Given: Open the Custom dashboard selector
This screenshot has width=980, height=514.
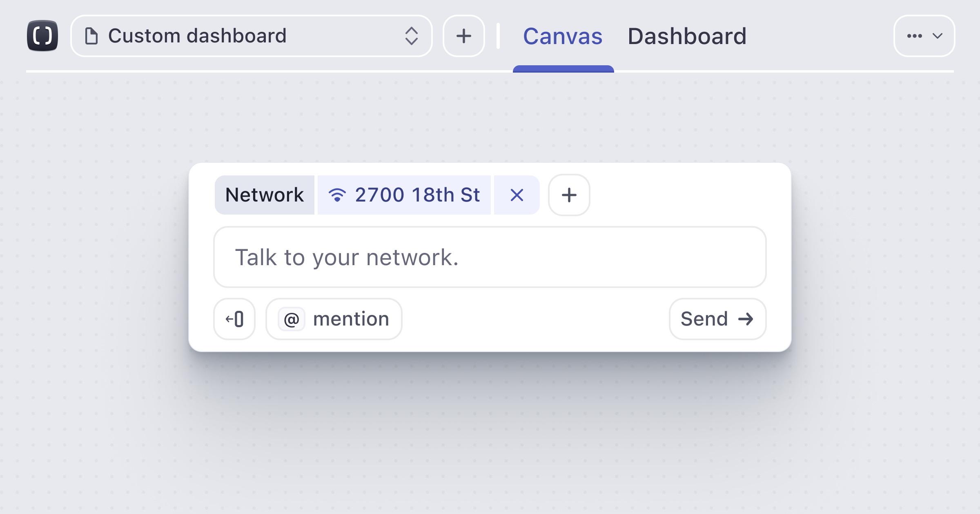Looking at the screenshot, I should tap(245, 36).
